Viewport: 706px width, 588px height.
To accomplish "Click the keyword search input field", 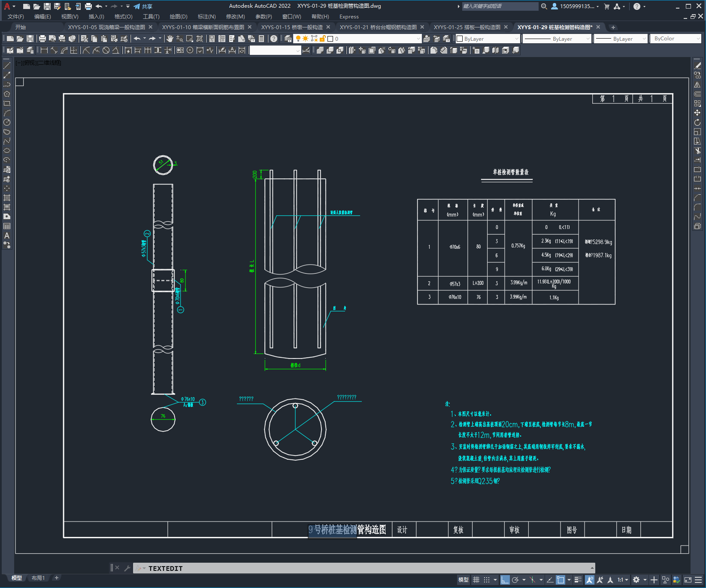I will click(500, 6).
